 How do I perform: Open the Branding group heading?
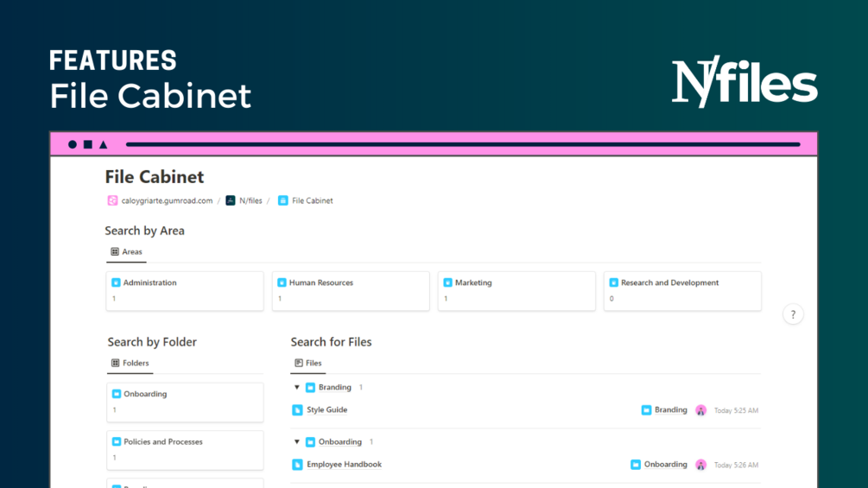click(335, 387)
